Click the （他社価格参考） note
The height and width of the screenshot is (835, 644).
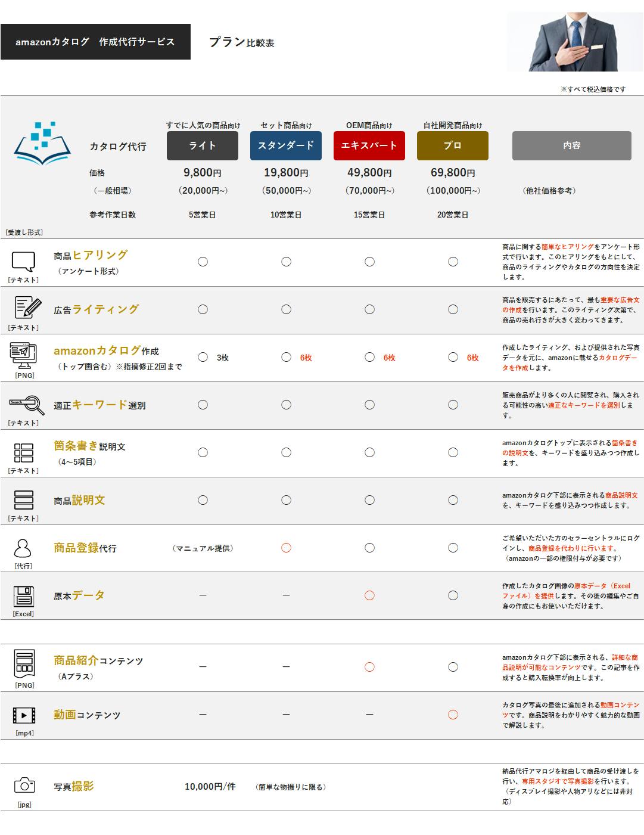click(549, 191)
